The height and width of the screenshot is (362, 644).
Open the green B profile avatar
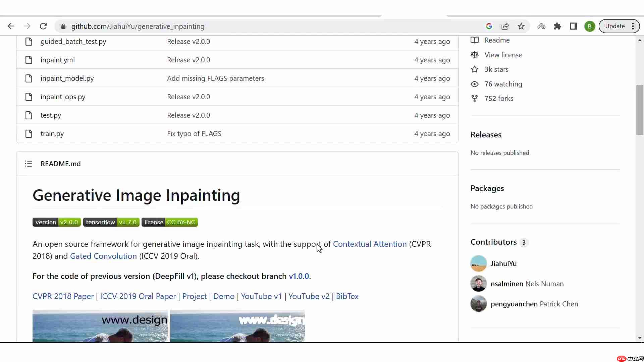click(590, 26)
